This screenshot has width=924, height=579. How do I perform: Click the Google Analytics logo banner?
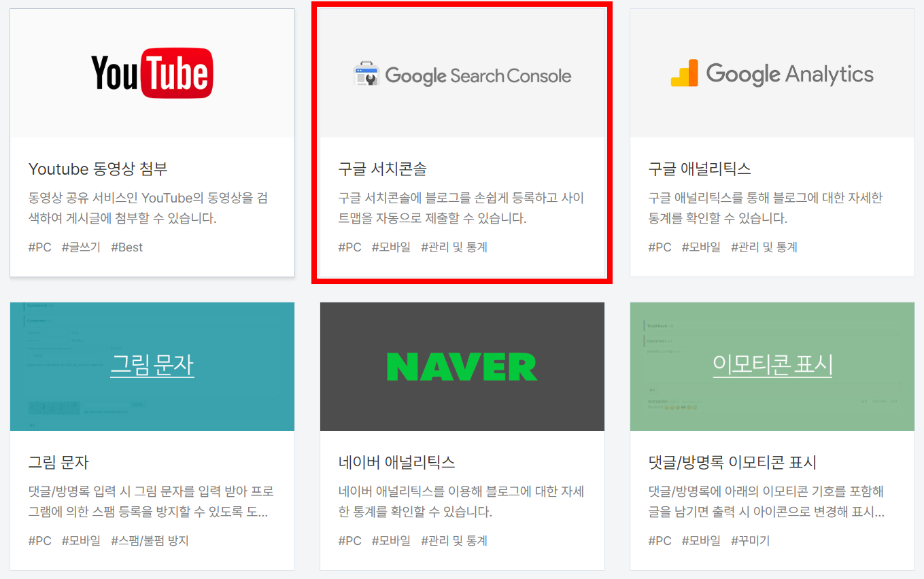pyautogui.click(x=772, y=73)
